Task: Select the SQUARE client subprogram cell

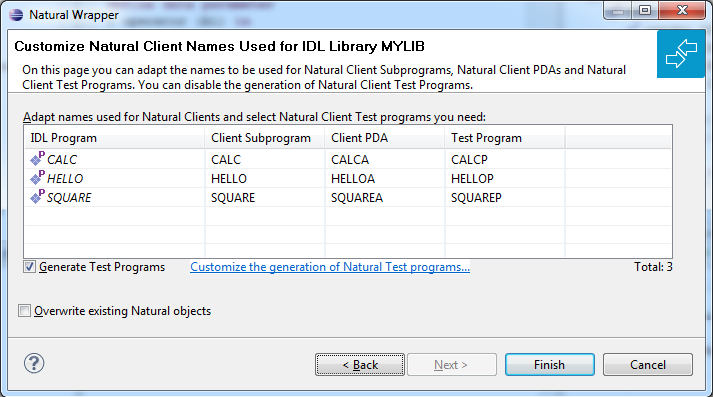Action: pos(265,198)
